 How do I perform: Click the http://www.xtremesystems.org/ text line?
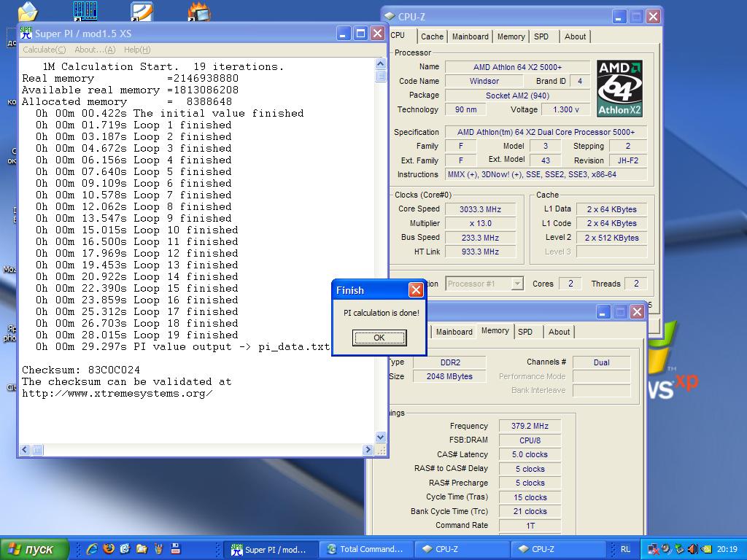pyautogui.click(x=117, y=393)
